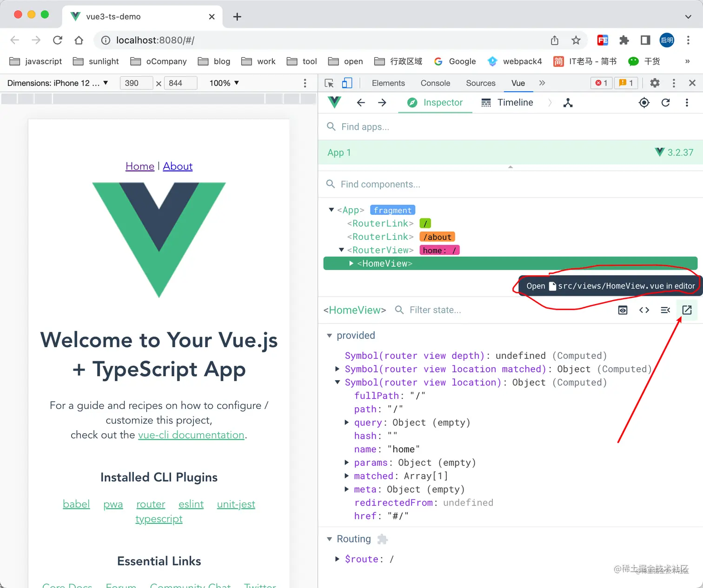Open the Inspector tab
The width and height of the screenshot is (703, 588).
tap(435, 103)
